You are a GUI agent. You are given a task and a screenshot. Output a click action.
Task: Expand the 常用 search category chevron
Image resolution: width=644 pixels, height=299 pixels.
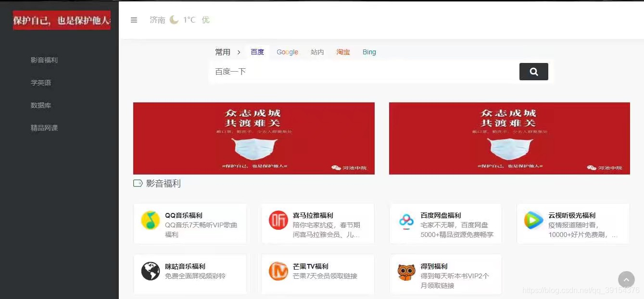coord(239,52)
